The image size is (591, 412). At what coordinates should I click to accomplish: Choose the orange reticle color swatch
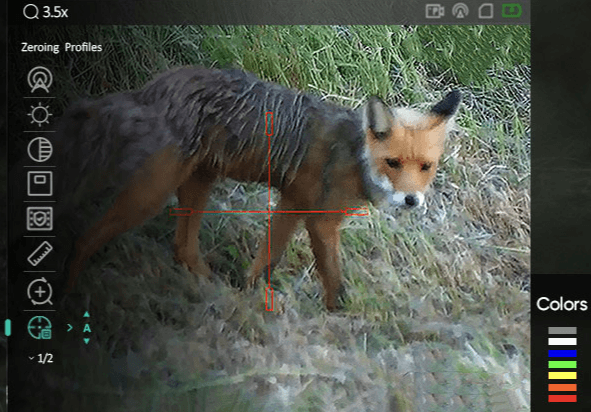click(x=562, y=387)
